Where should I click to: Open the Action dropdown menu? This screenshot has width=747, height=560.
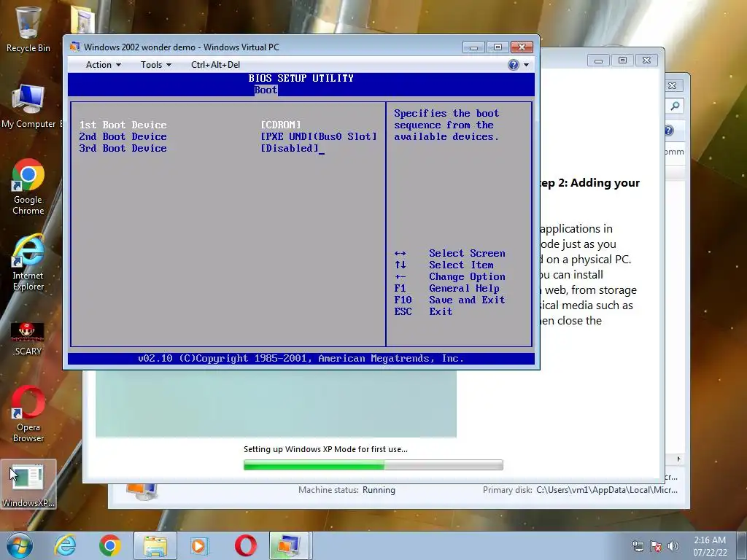(104, 65)
